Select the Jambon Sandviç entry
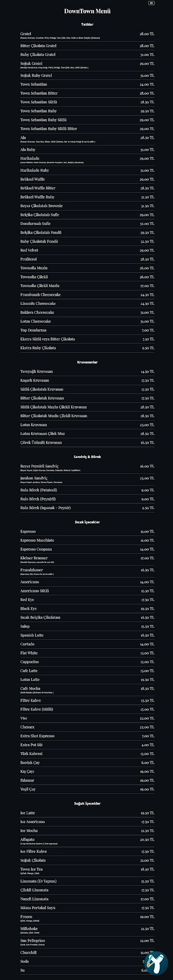This screenshot has width=173, height=980. click(87, 479)
